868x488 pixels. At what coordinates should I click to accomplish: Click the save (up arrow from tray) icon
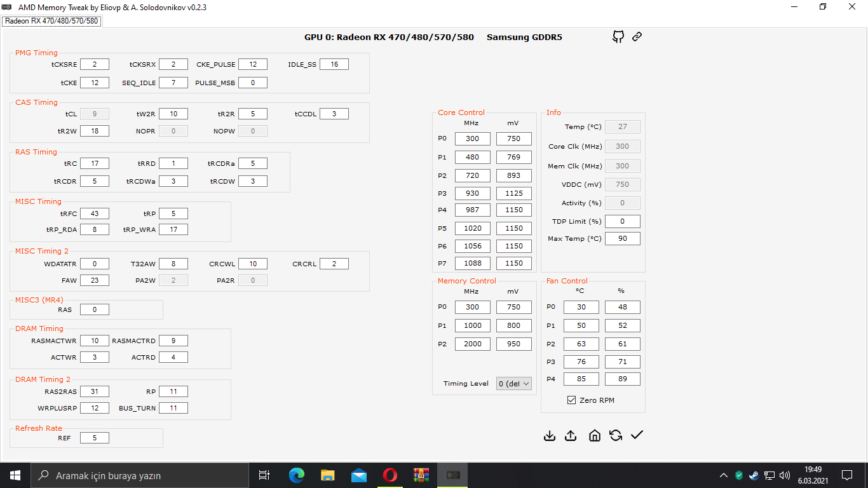[571, 435]
